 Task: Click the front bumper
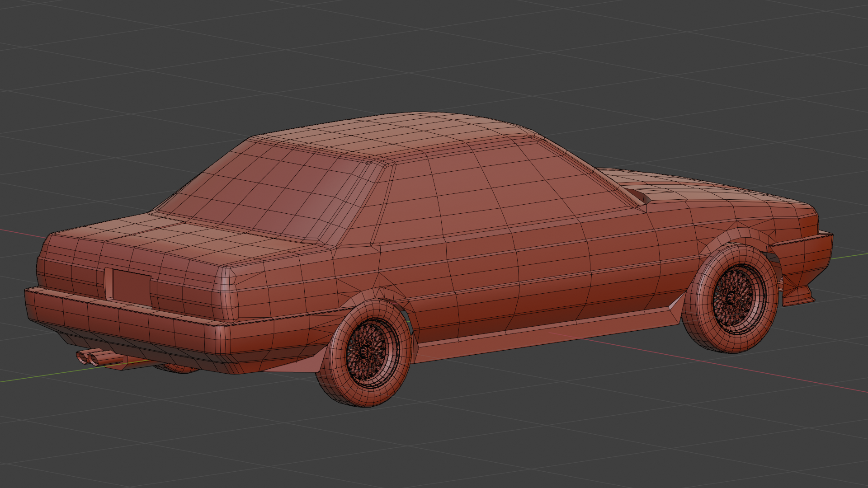click(802, 260)
